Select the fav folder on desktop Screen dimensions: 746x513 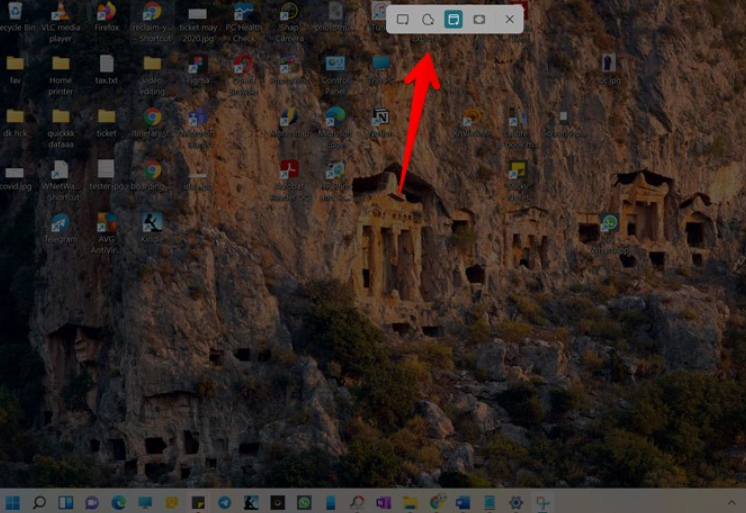tap(15, 70)
